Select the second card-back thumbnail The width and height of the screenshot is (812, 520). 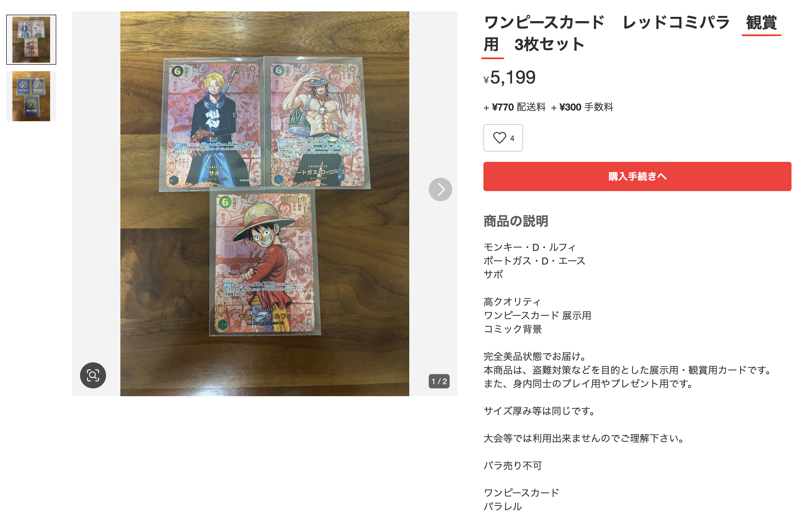[x=31, y=96]
